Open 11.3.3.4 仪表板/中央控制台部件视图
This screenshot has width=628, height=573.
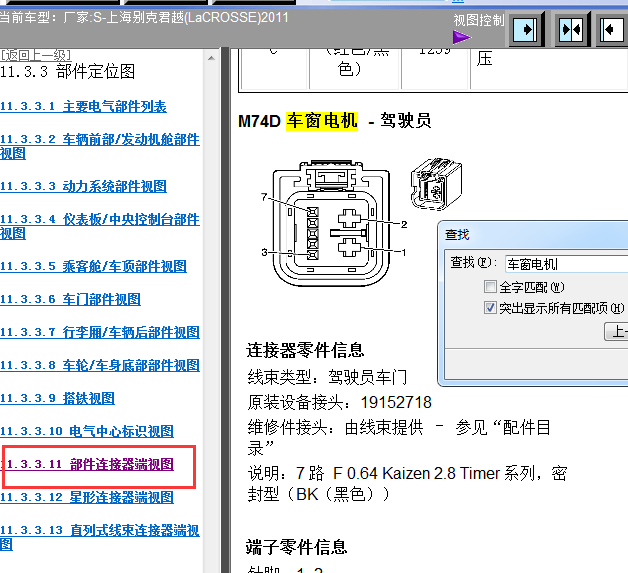(100, 226)
